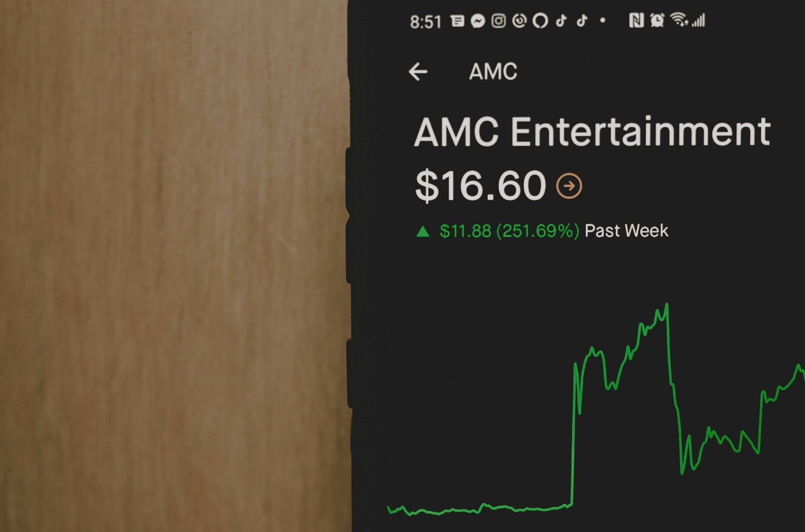805x532 pixels.
Task: Tap the back arrow next to AMC
Action: 418,71
